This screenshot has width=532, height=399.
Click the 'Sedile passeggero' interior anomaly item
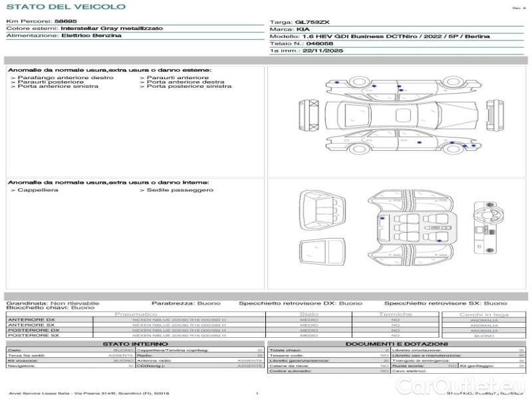pos(176,190)
